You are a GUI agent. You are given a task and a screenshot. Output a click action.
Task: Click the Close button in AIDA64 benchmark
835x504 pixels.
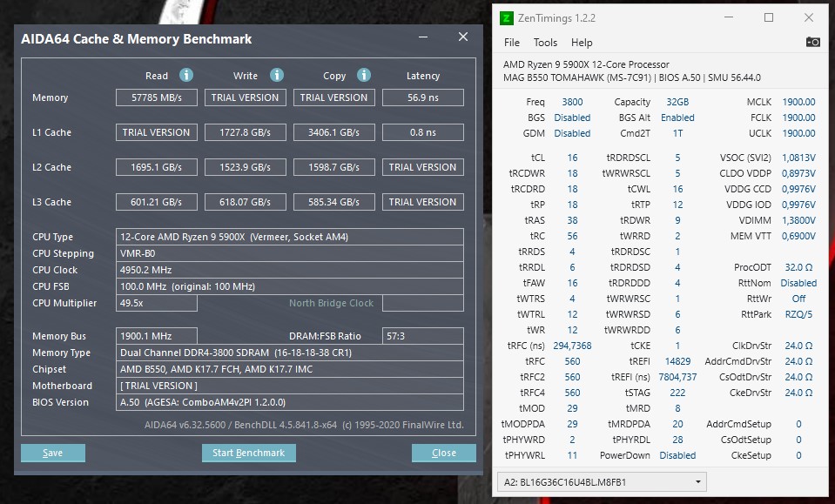tap(443, 453)
